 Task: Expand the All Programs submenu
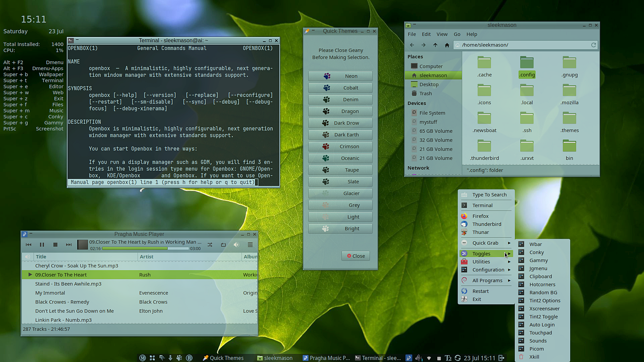[x=486, y=280]
